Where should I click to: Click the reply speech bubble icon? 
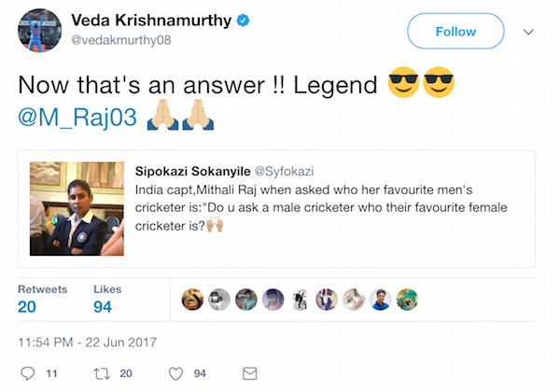[27, 373]
